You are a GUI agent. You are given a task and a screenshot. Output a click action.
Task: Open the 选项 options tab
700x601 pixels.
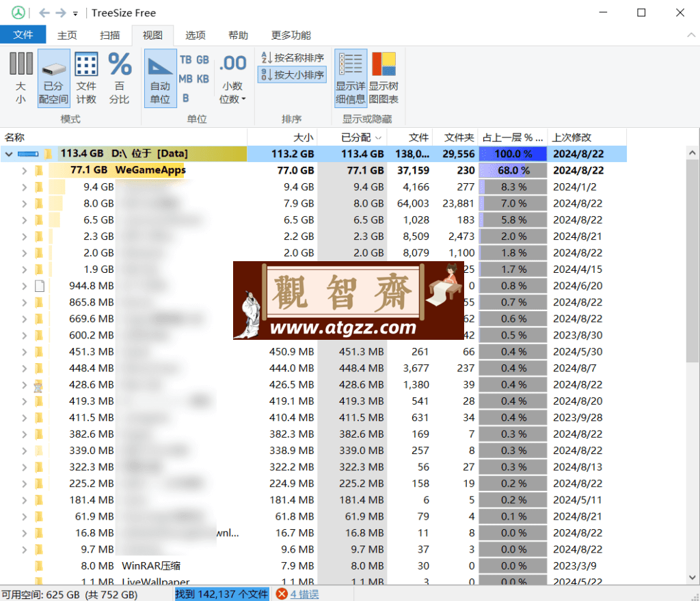(x=195, y=36)
